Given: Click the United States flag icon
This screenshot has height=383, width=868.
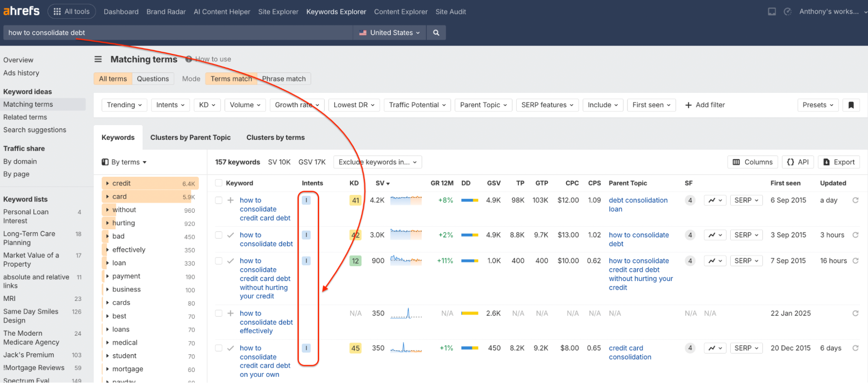Looking at the screenshot, I should pyautogui.click(x=363, y=33).
